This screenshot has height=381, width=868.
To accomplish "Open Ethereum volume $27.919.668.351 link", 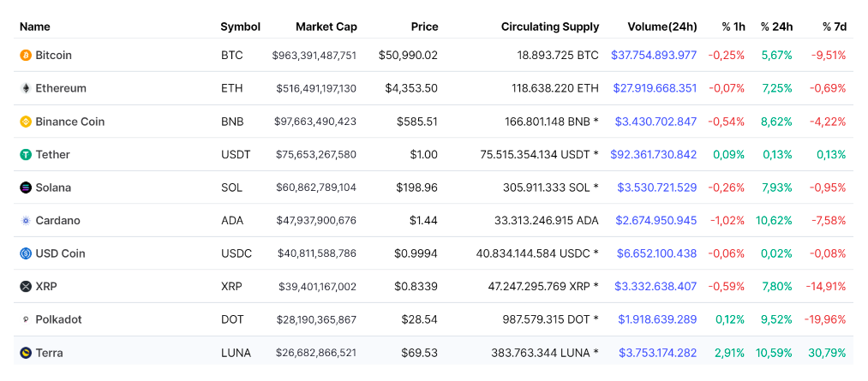I will click(x=655, y=88).
